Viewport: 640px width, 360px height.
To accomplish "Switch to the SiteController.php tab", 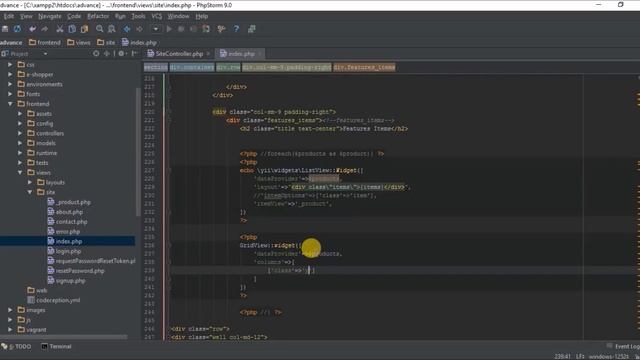I will [x=175, y=53].
